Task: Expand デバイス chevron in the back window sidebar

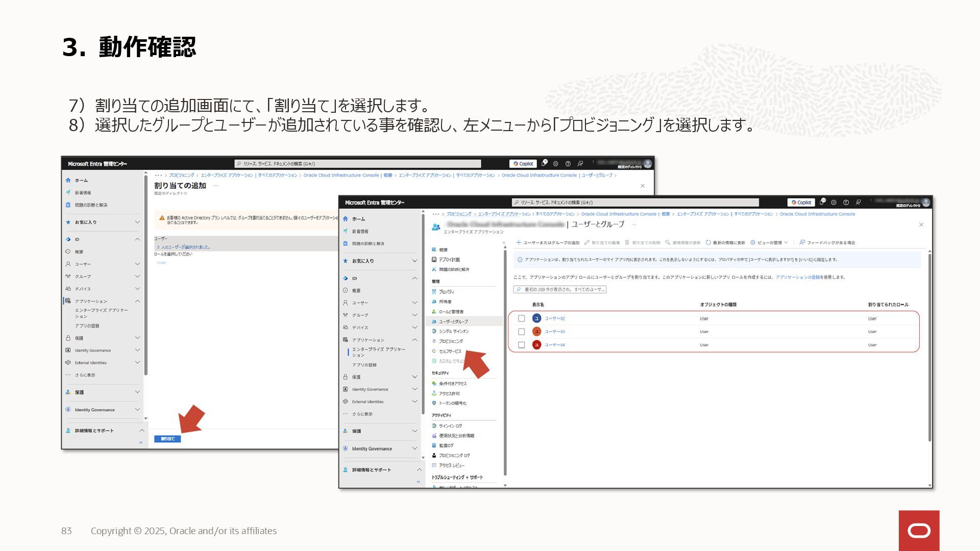Action: [137, 289]
